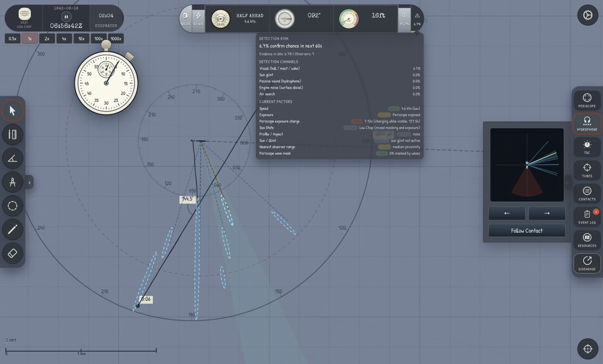Open the Contacts list
Viewport: 603px width, 364px height.
(587, 193)
